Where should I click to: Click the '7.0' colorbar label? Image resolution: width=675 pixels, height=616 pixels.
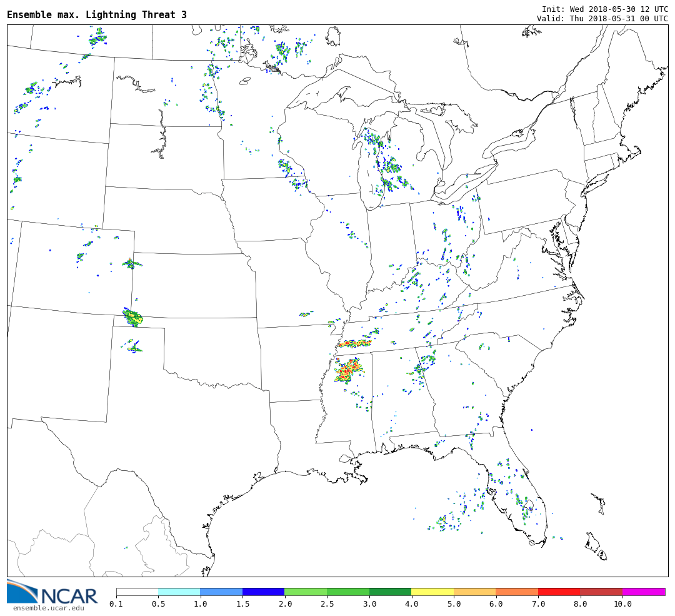(538, 604)
